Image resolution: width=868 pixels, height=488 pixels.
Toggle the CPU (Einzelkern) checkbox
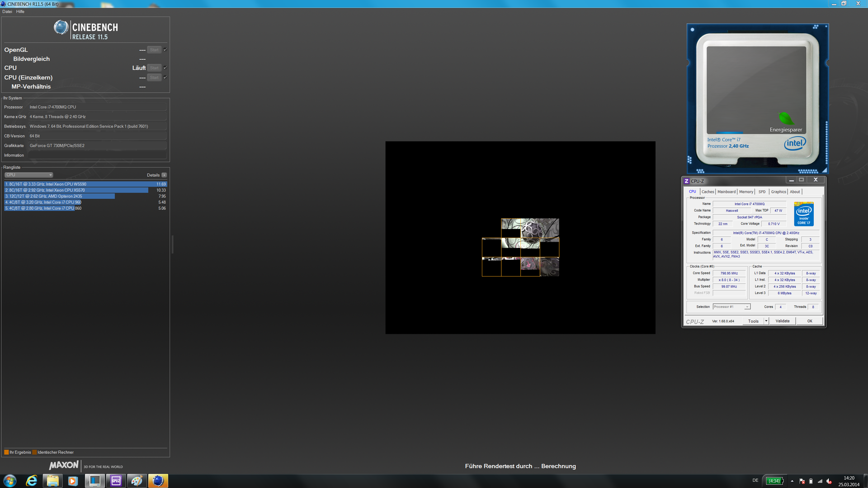pos(165,77)
